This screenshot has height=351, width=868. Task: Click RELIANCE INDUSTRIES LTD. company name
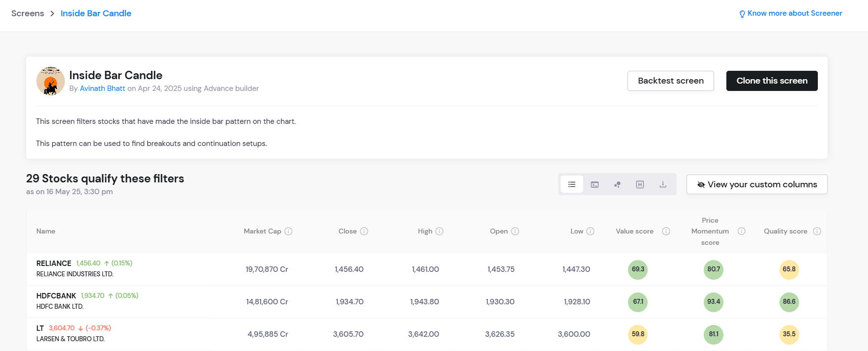(75, 274)
